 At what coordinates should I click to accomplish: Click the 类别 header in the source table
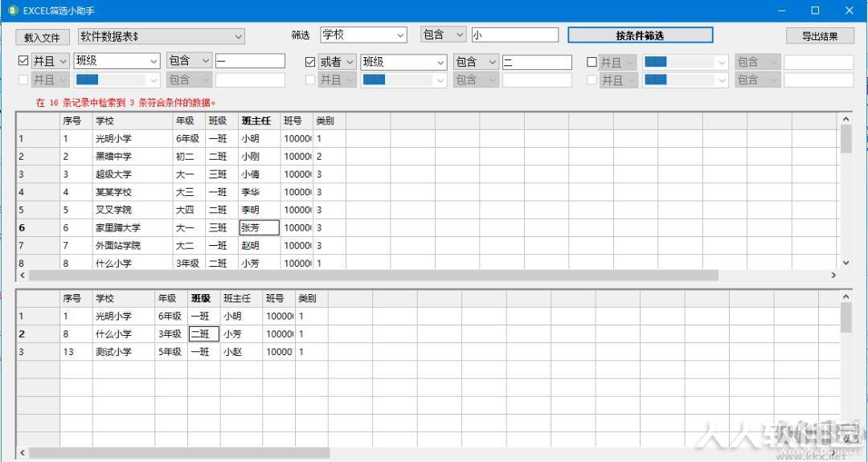pyautogui.click(x=330, y=121)
